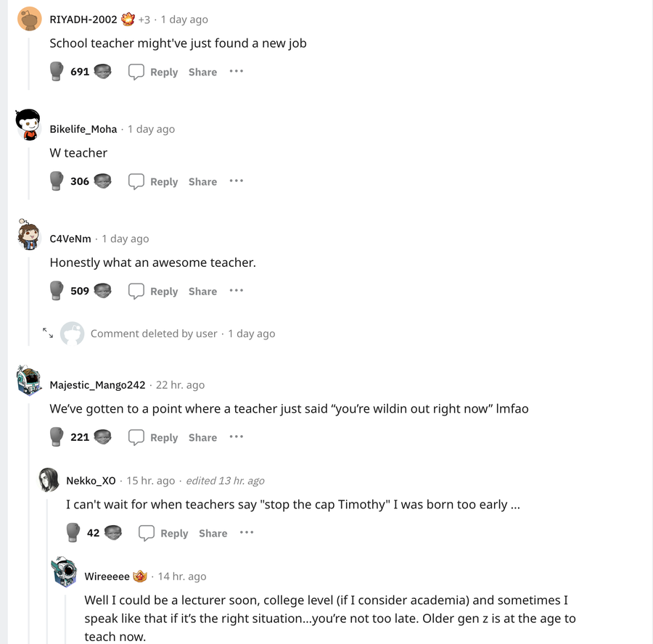Reply to Majestic_Mango242's comment
Viewport: 653px width, 644px height.
coord(153,437)
